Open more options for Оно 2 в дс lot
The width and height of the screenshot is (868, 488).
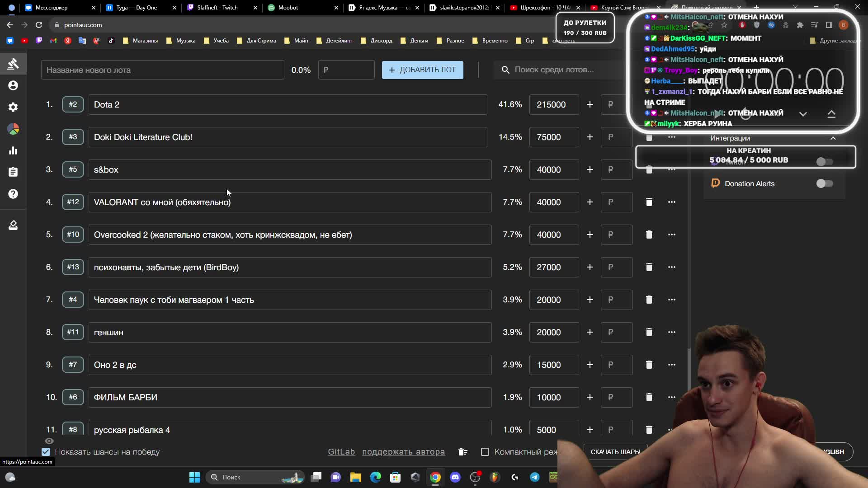click(671, 365)
